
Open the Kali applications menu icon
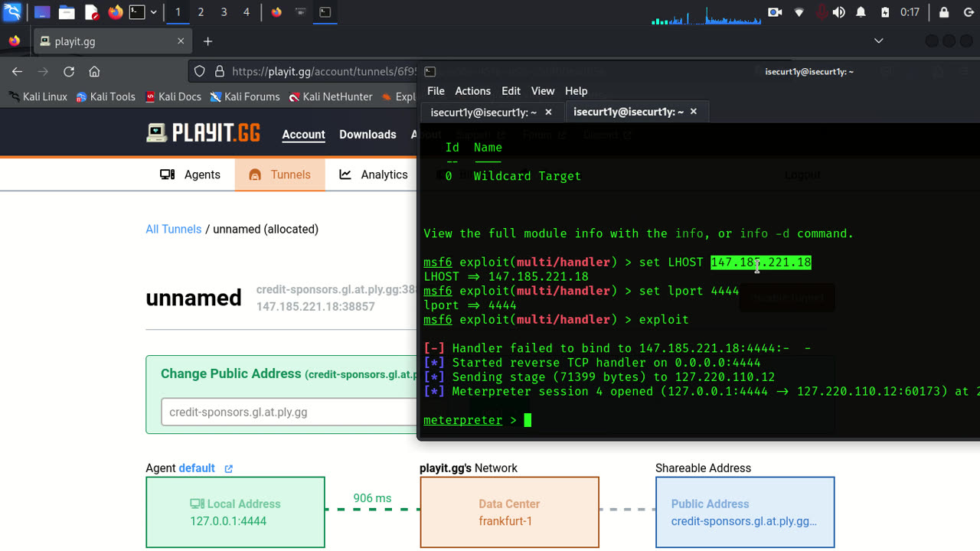(12, 12)
